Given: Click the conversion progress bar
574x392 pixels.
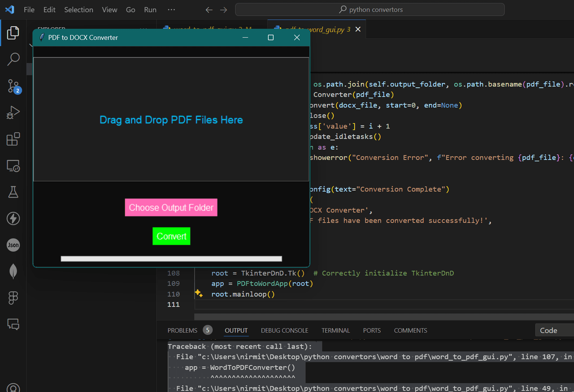Looking at the screenshot, I should pos(171,258).
